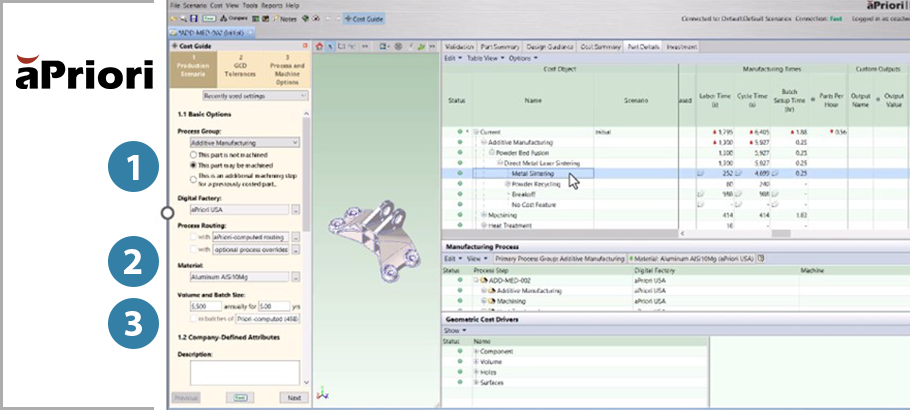Expand the Component cost driver
The image size is (910, 410).
476,351
